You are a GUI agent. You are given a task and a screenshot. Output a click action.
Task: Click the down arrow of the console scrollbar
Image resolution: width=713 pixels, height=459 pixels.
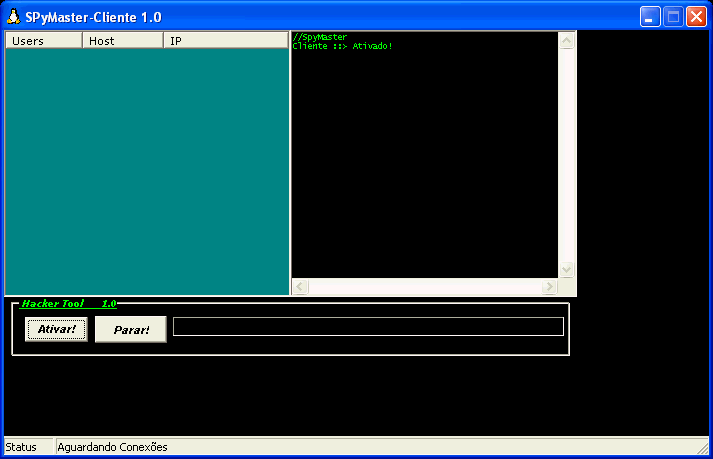coord(566,269)
